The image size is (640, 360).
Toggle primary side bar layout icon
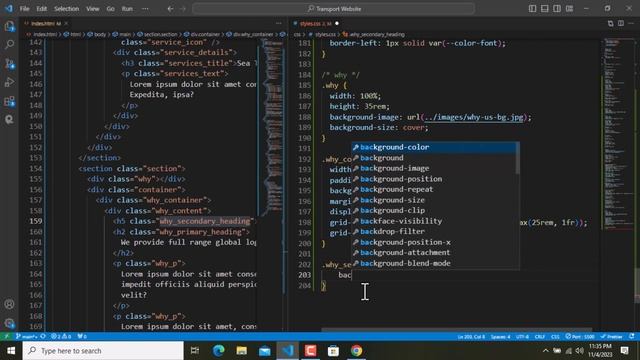pyautogui.click(x=532, y=9)
